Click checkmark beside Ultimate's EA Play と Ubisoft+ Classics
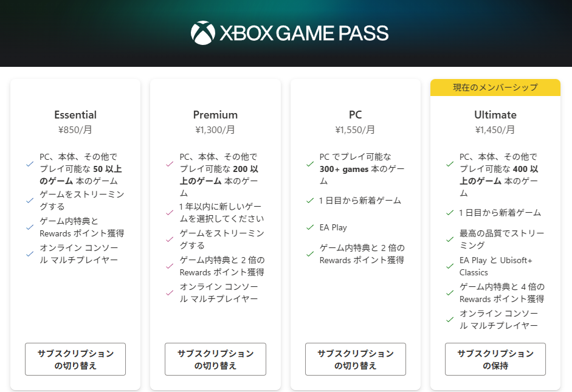The image size is (572, 392). 450,266
